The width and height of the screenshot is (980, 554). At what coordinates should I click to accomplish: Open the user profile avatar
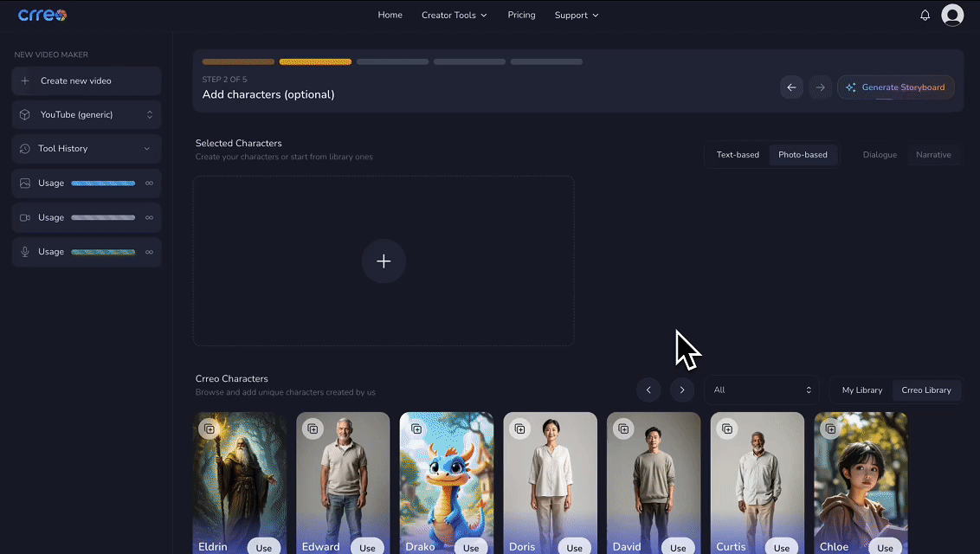pos(952,16)
